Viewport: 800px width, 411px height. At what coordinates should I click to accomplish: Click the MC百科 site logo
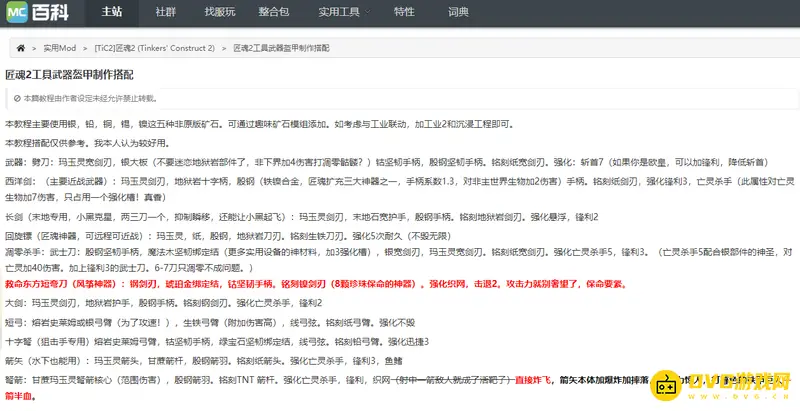pos(44,13)
